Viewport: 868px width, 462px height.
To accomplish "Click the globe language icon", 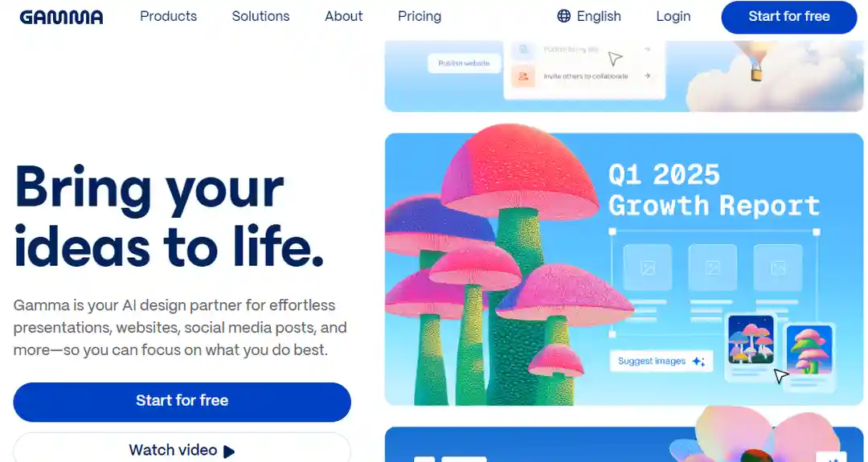I will click(x=563, y=16).
